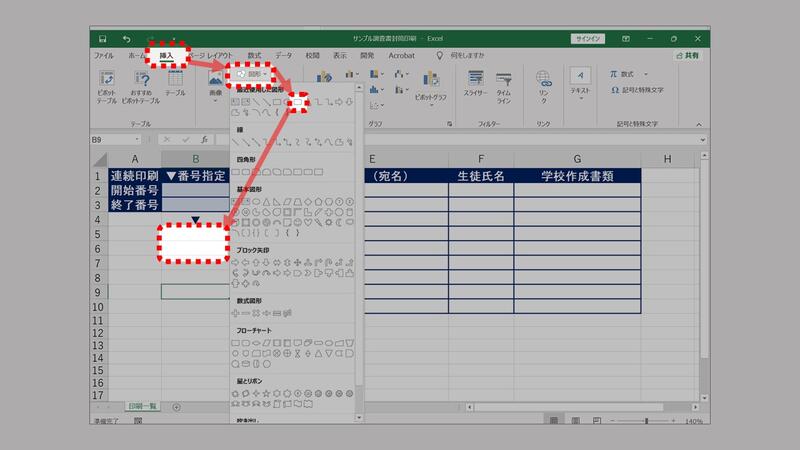Open the PivotChart dropdown arrow

coord(431,106)
